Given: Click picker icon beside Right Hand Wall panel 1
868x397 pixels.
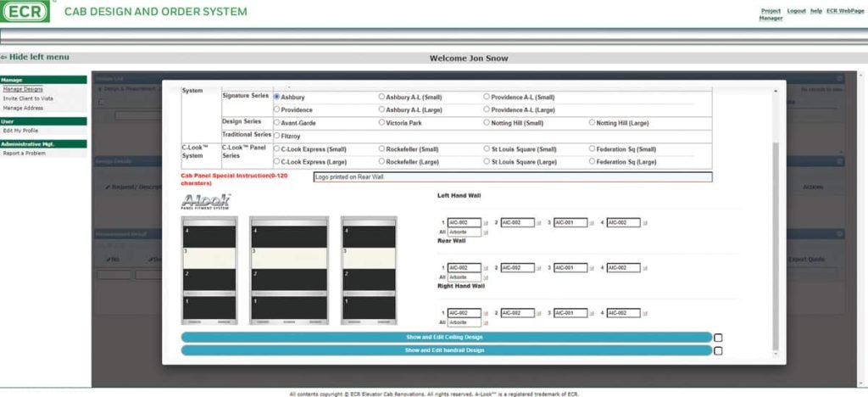Looking at the screenshot, I should click(x=486, y=313).
